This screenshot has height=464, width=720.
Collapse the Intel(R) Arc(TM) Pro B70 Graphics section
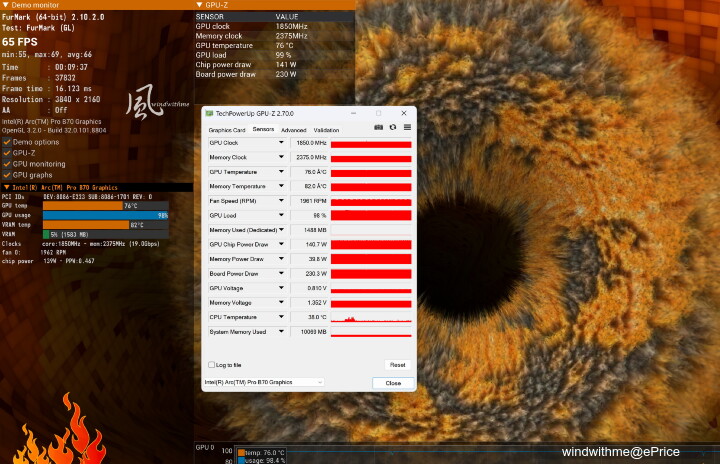(x=6, y=187)
